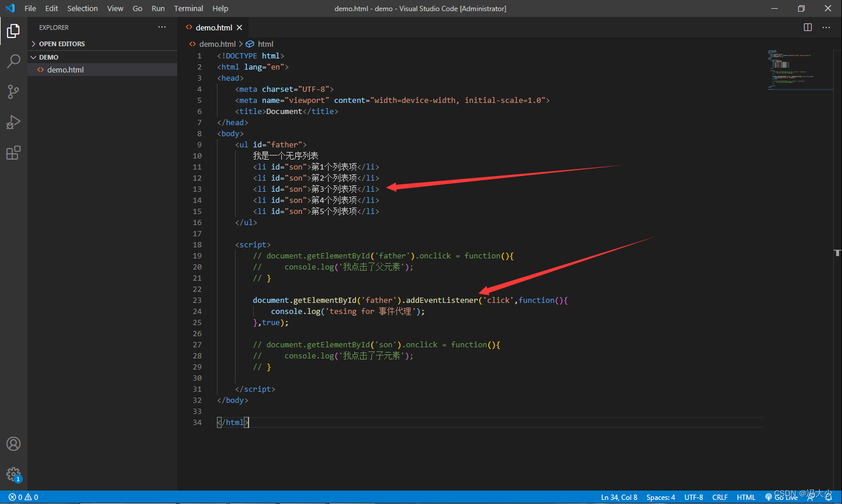This screenshot has width=842, height=504.
Task: Change the UTF-8 encoding
Action: pos(693,497)
